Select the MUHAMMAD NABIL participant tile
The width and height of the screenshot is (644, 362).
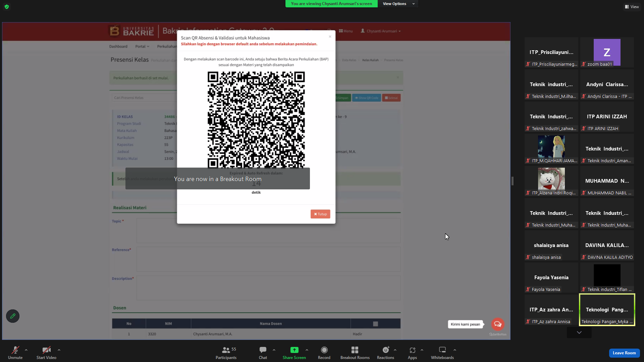click(607, 181)
